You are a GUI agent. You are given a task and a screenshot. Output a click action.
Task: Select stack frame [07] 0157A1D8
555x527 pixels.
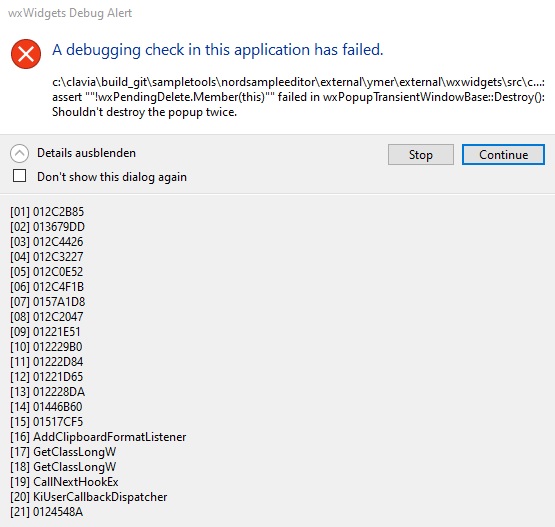[x=48, y=302]
